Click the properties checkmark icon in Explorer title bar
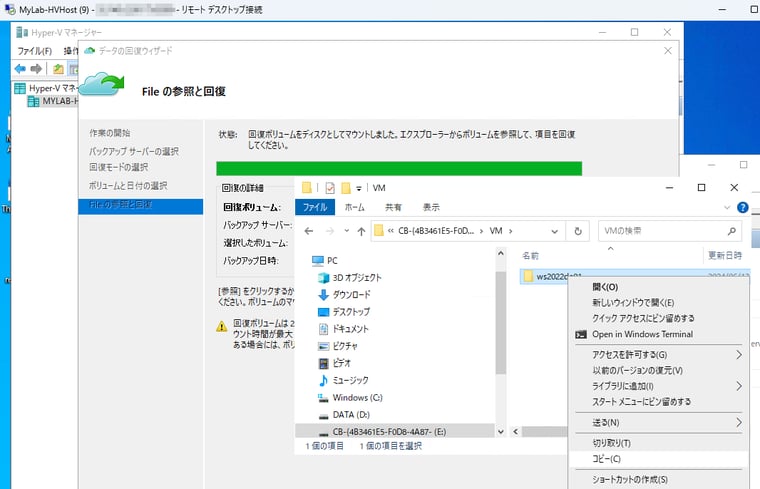Viewport: 760px width, 489px height. [x=330, y=188]
